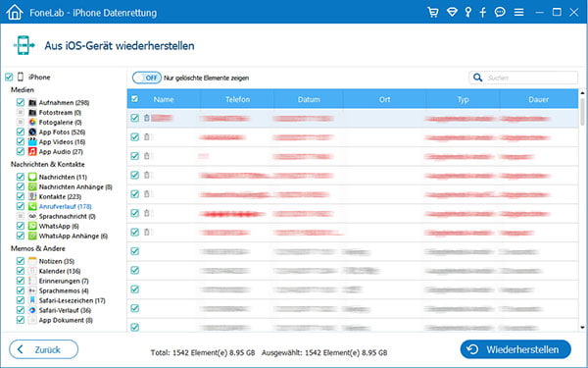This screenshot has width=588, height=368.
Task: Select Aufnahmen camera icon
Action: pos(32,102)
